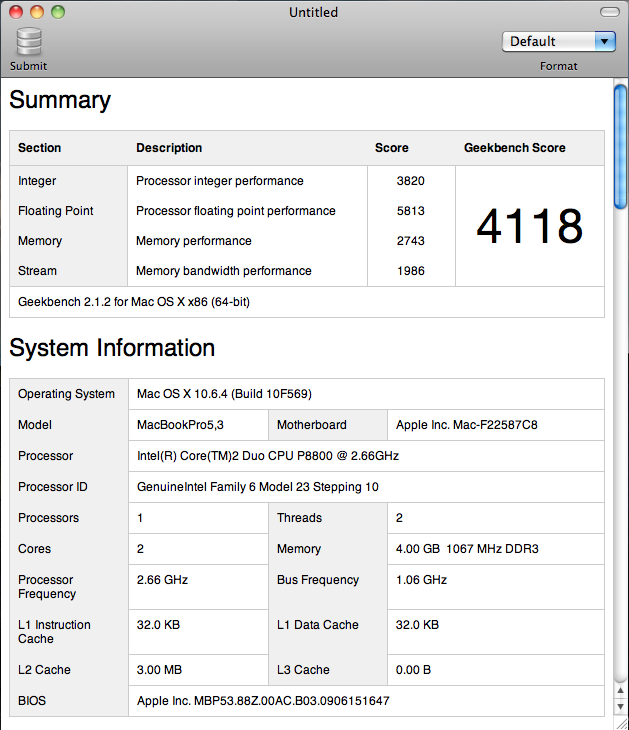Toggle the toolbar with the pill button
This screenshot has width=629, height=730.
point(609,12)
